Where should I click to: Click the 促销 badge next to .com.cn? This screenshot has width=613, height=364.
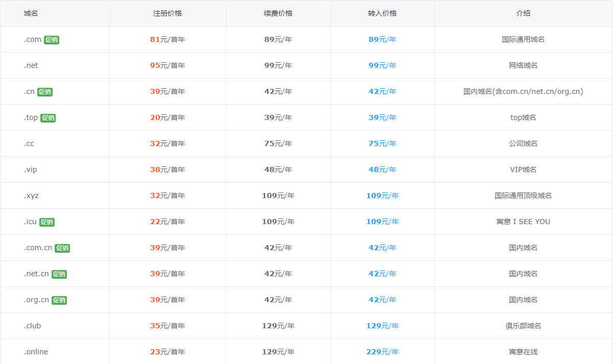(62, 248)
